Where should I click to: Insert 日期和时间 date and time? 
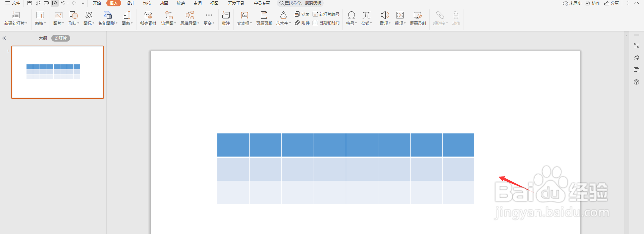coord(326,23)
